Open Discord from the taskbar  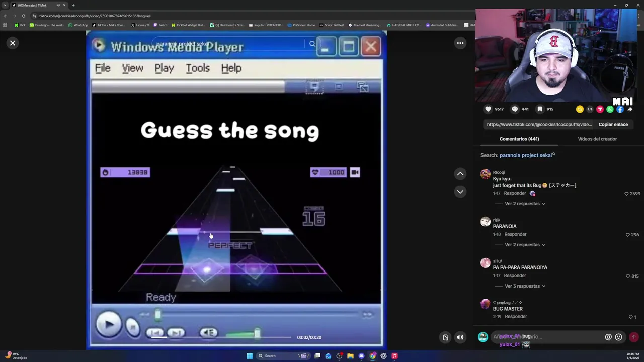point(361,356)
